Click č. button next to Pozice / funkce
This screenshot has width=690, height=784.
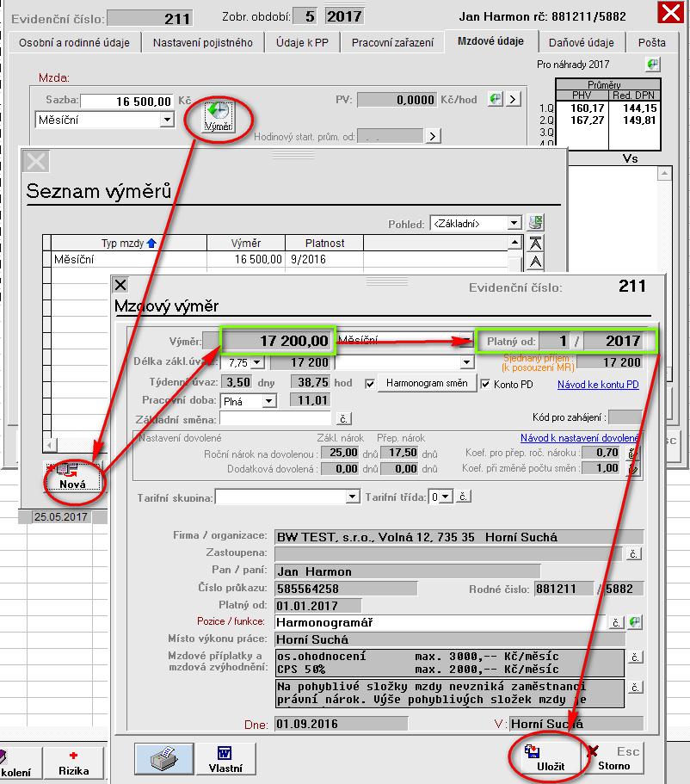[x=617, y=622]
